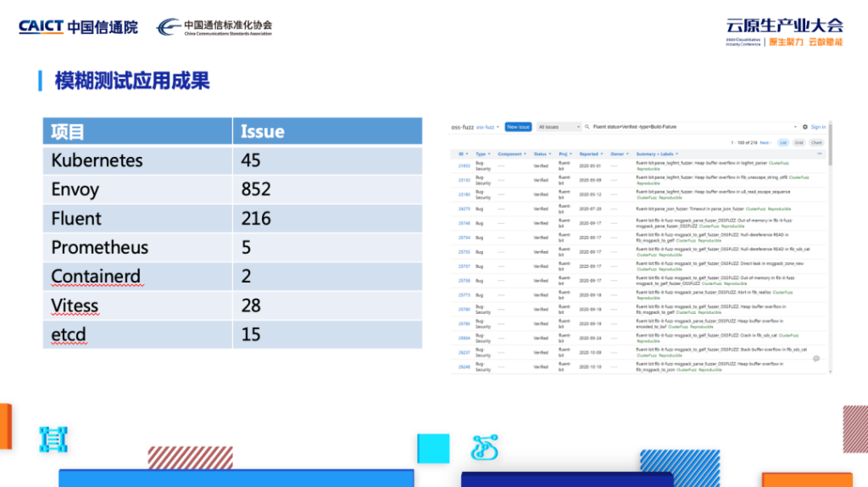Go to Next page of issues

(765, 143)
